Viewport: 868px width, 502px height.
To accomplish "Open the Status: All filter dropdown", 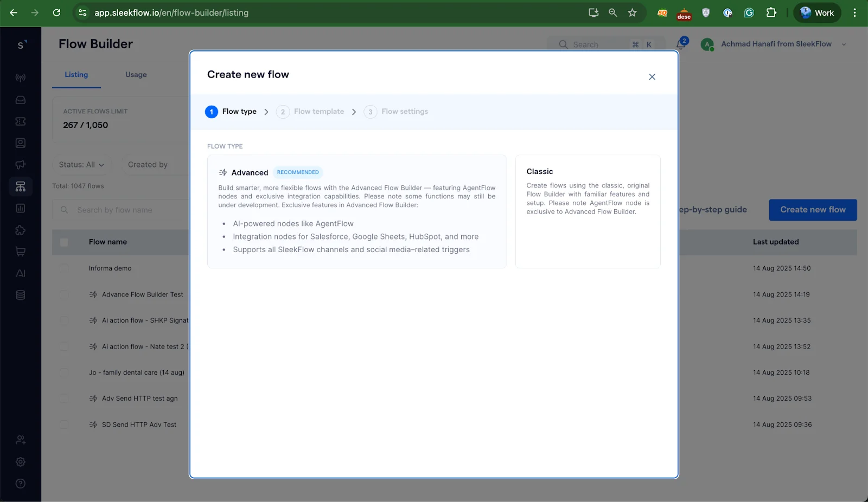I will pos(82,165).
